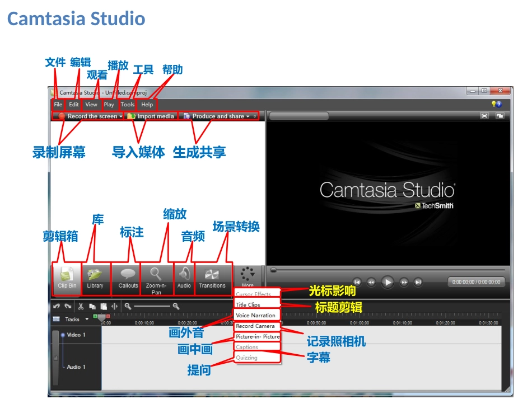Click the undo arrow on the timeline toolbar
Viewport: 532px width, 399px height.
pyautogui.click(x=57, y=307)
